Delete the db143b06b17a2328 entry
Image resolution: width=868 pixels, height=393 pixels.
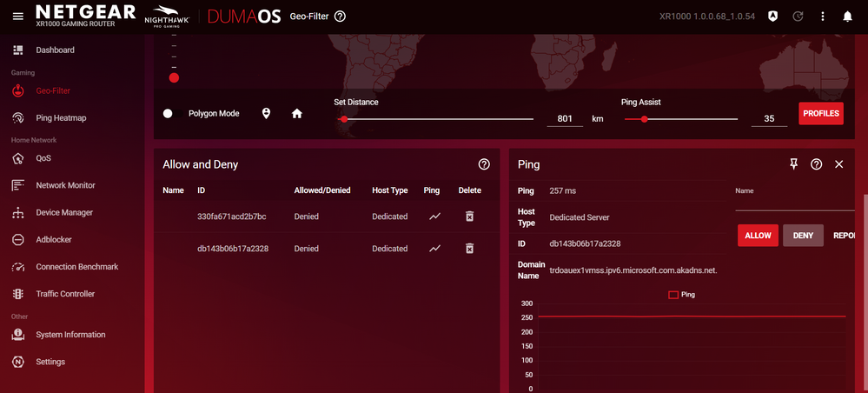coord(469,249)
